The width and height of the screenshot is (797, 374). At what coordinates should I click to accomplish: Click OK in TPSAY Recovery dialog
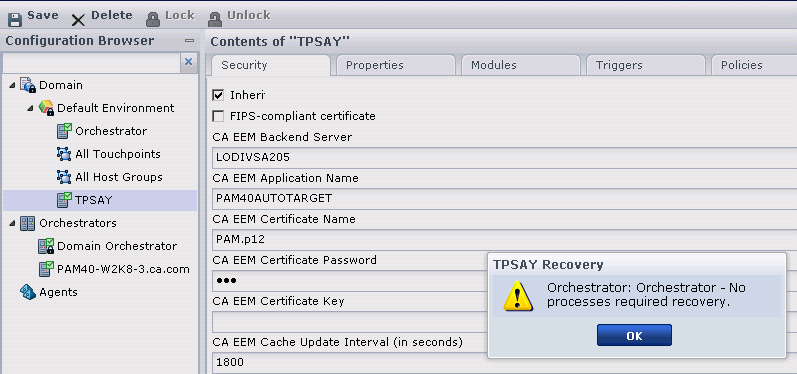pyautogui.click(x=634, y=335)
